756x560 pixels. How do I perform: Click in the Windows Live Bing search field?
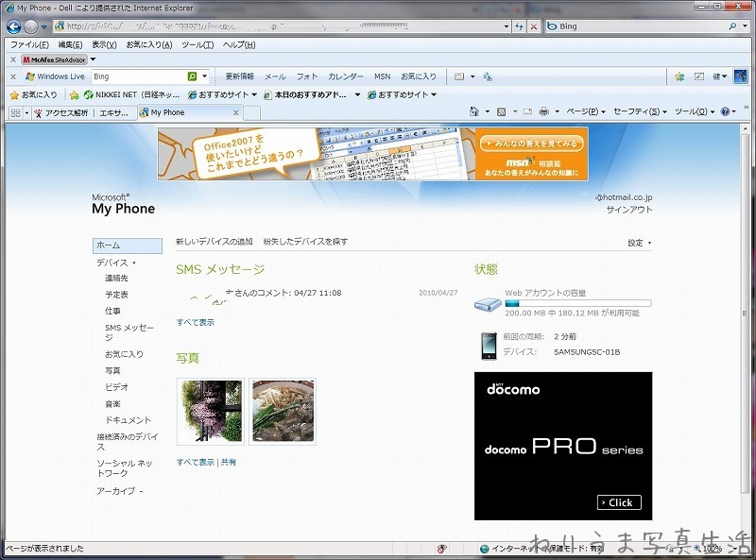139,76
